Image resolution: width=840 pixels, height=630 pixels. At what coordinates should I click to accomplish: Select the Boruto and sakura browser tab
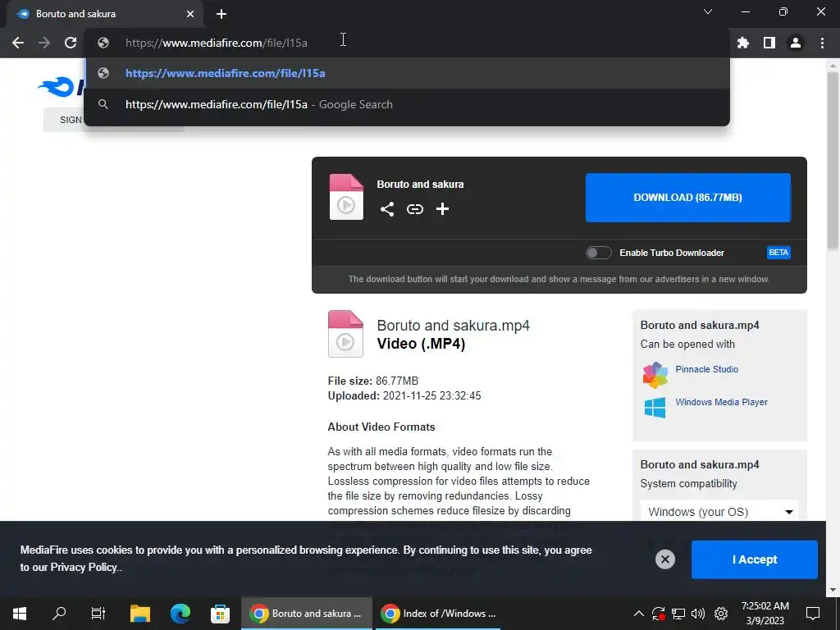pyautogui.click(x=104, y=14)
